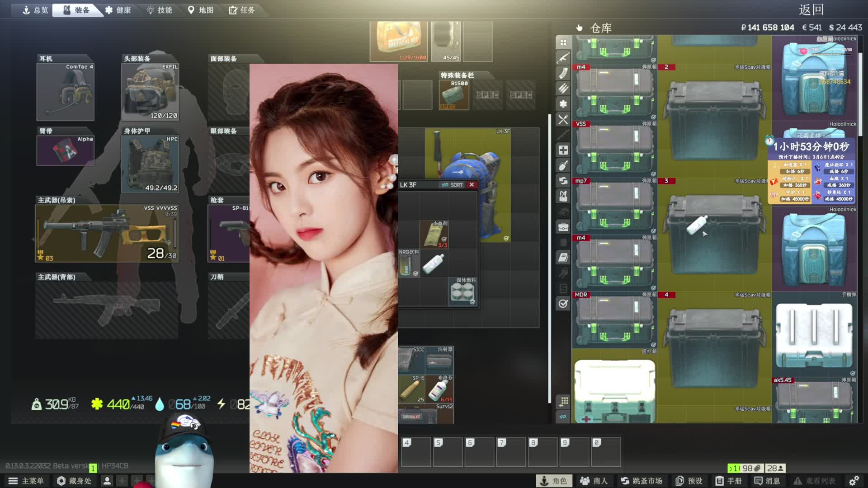Click the grenade filter icon in stash

(563, 165)
